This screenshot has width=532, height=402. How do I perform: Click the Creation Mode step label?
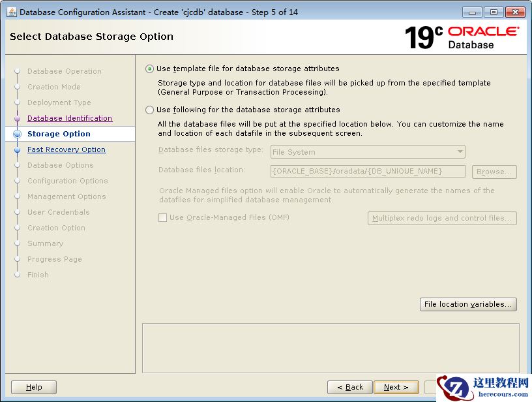coord(54,87)
